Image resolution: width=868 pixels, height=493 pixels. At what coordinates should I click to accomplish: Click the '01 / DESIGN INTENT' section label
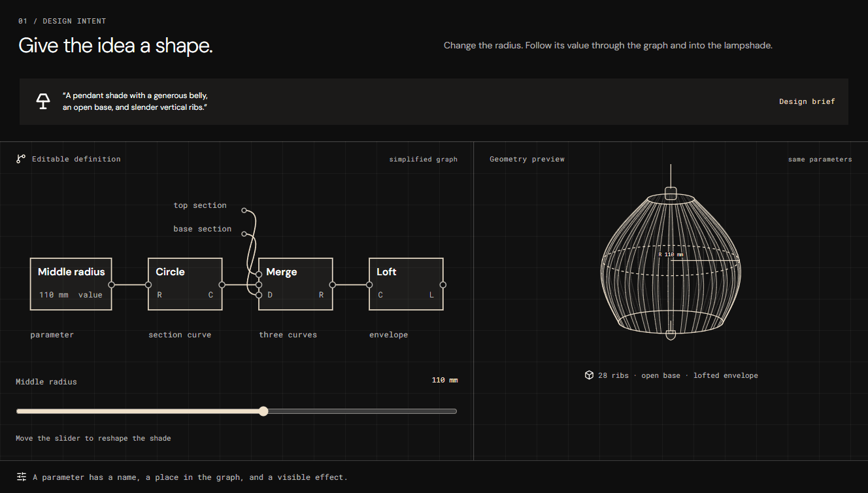point(62,21)
